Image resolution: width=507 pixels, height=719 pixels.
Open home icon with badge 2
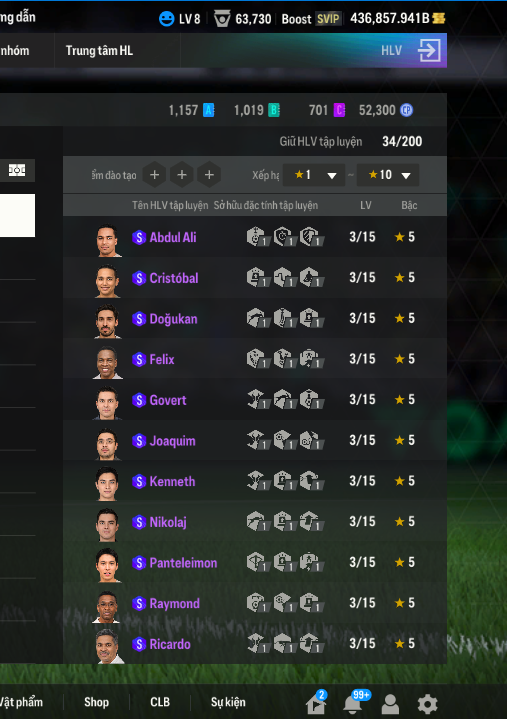tap(316, 702)
